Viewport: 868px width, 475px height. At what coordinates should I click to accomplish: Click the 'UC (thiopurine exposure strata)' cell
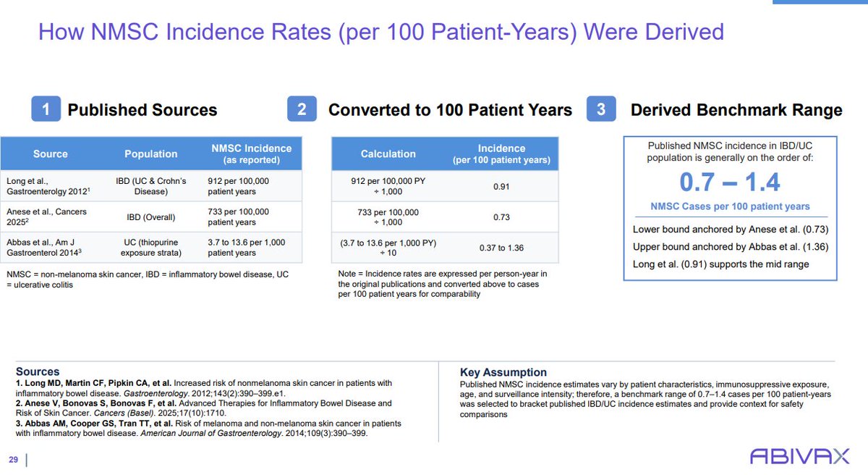(x=151, y=248)
